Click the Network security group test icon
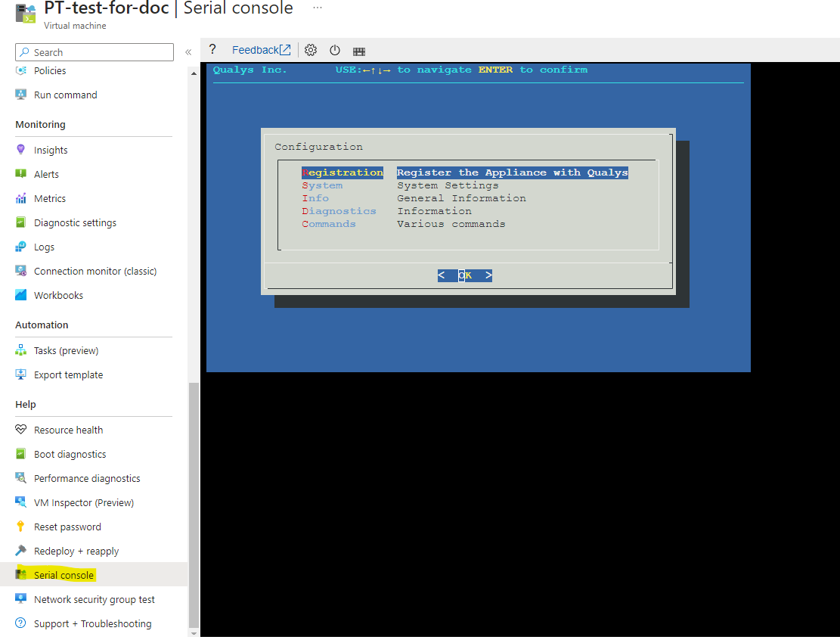The height and width of the screenshot is (637, 840). (x=21, y=599)
